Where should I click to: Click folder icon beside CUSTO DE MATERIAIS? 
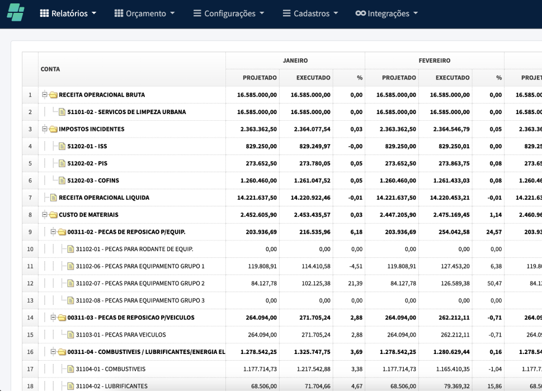pos(54,214)
